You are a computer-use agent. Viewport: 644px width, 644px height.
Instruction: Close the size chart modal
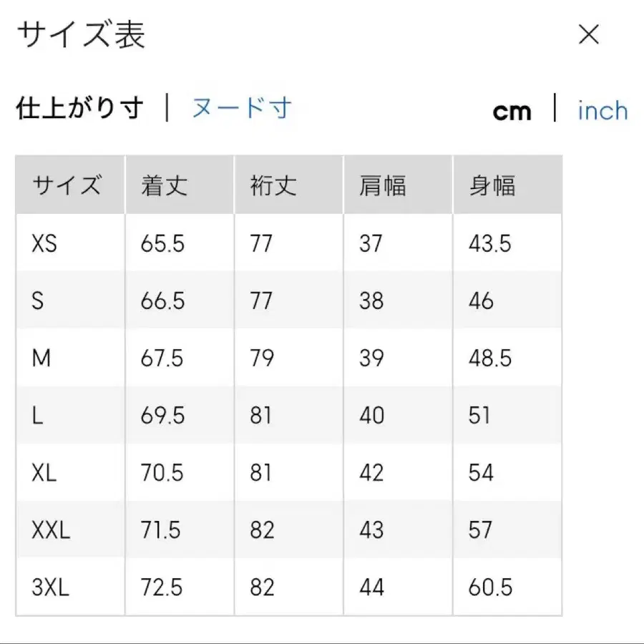pyautogui.click(x=588, y=34)
